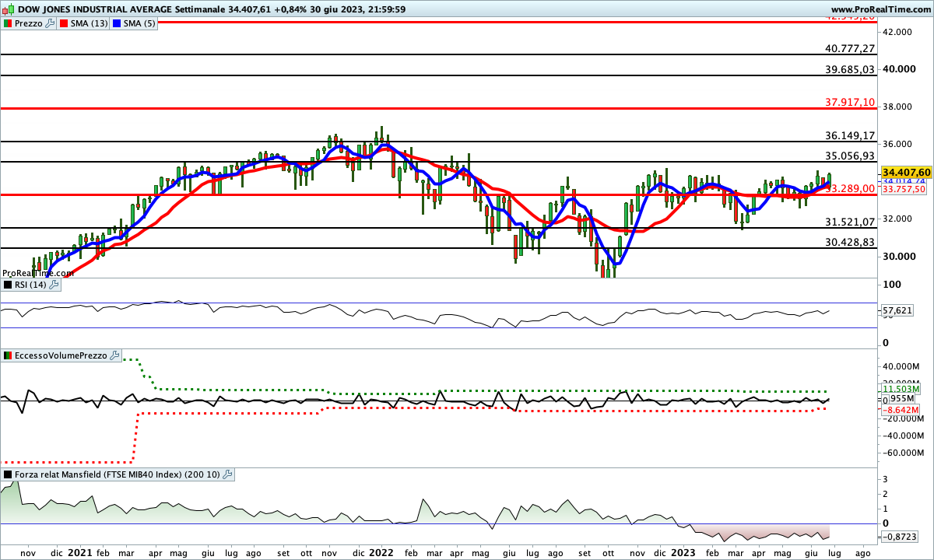
Task: Click the 30.428,83 level label
Action: (851, 242)
